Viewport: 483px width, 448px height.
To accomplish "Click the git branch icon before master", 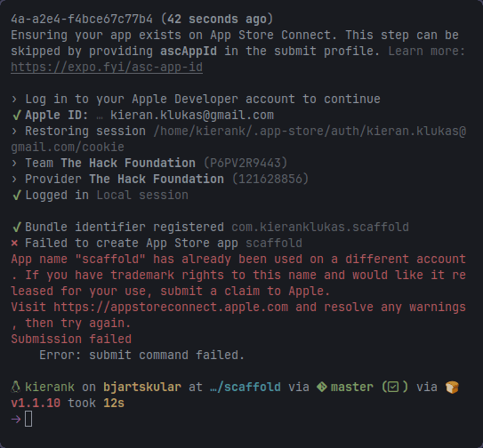I will (x=322, y=387).
